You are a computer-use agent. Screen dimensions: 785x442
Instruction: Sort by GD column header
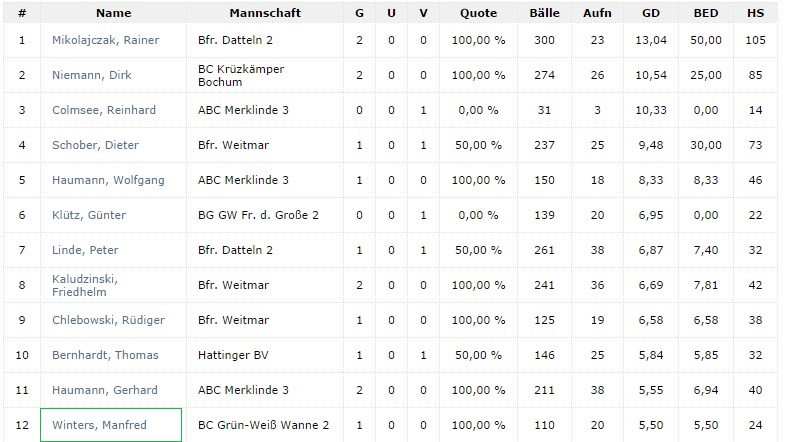pos(650,14)
